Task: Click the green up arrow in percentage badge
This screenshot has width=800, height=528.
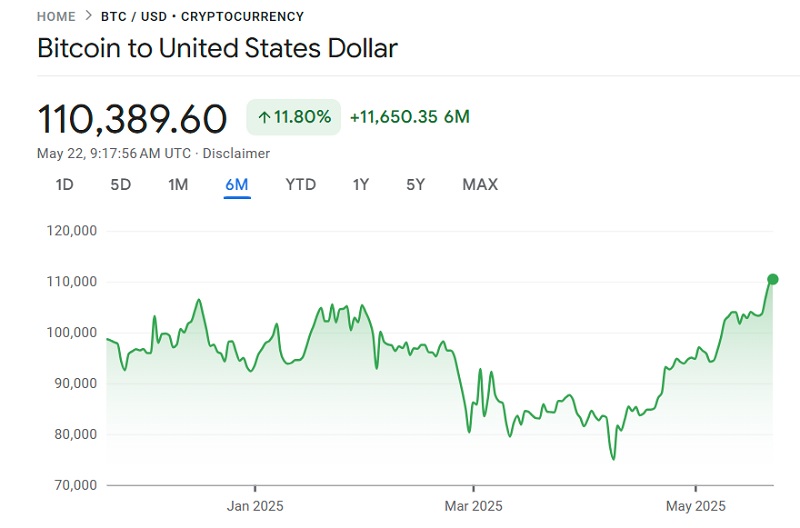Action: 264,117
